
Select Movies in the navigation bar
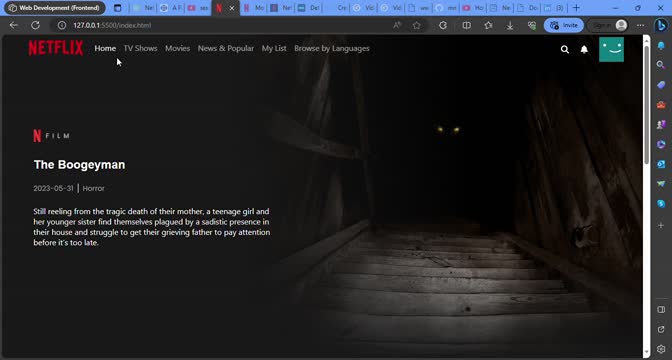[x=177, y=48]
